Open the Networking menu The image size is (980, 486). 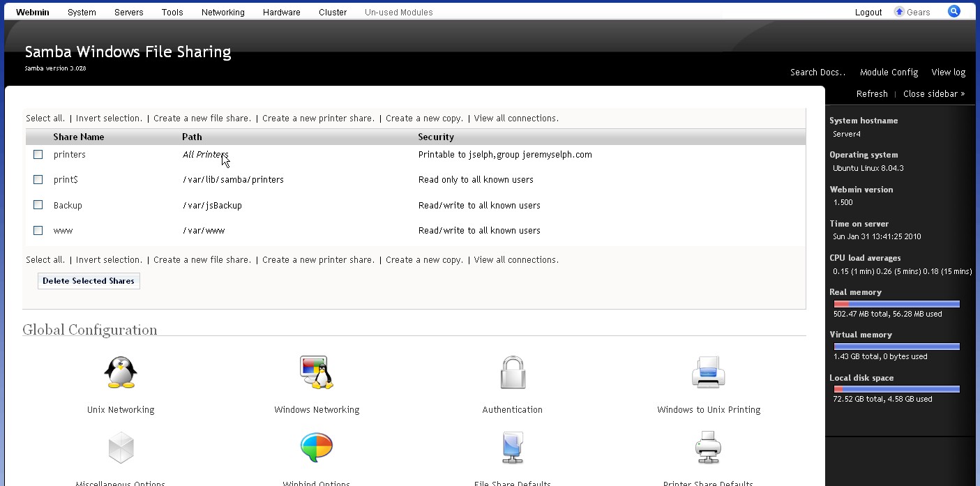click(x=223, y=13)
